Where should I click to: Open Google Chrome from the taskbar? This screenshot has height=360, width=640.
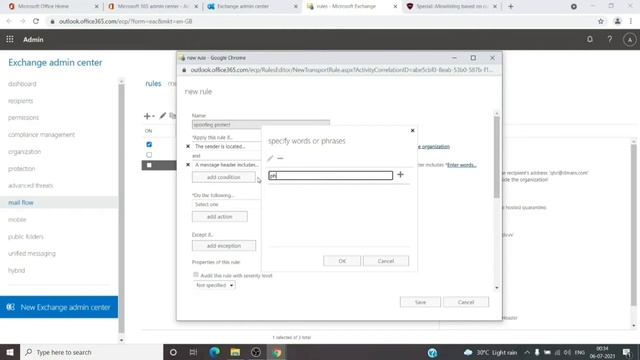277,352
